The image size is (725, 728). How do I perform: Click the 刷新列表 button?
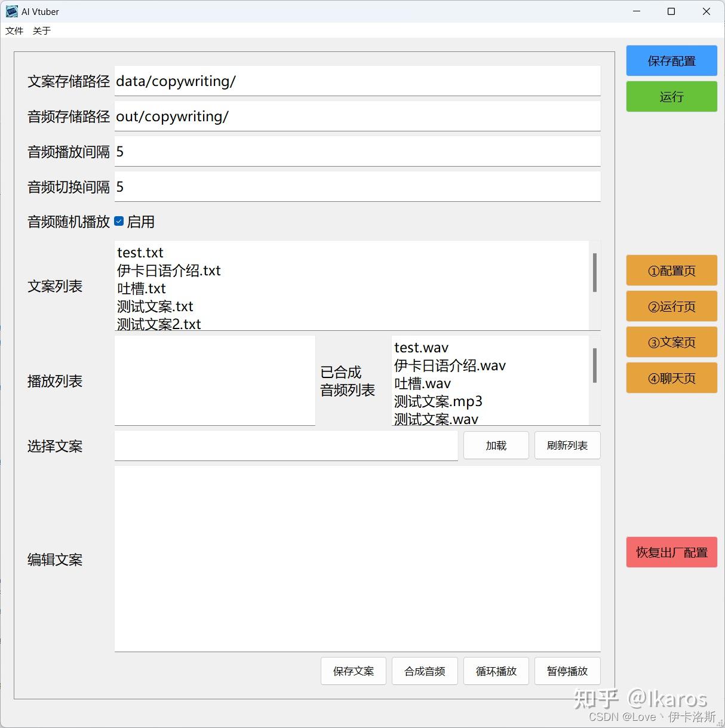[567, 445]
